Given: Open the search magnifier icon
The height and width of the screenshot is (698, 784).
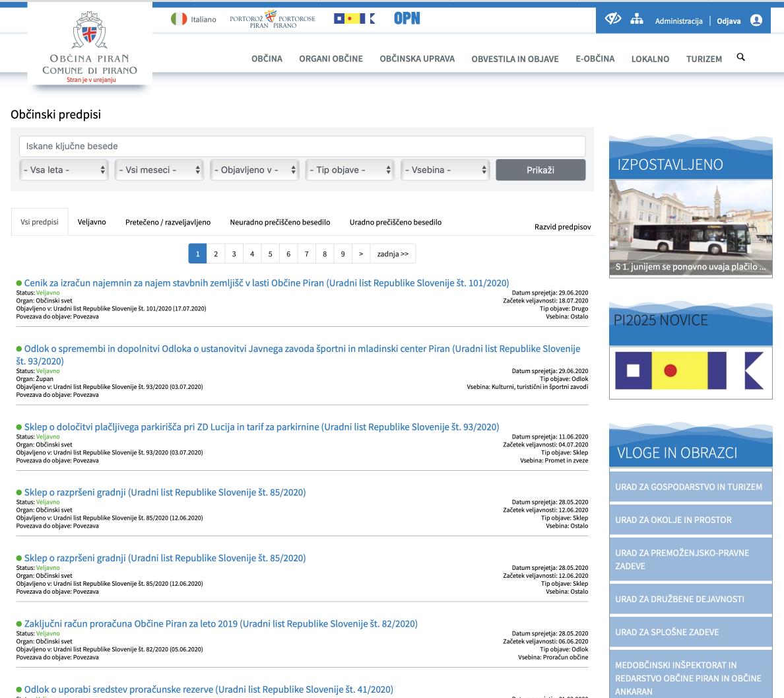Looking at the screenshot, I should [x=741, y=57].
